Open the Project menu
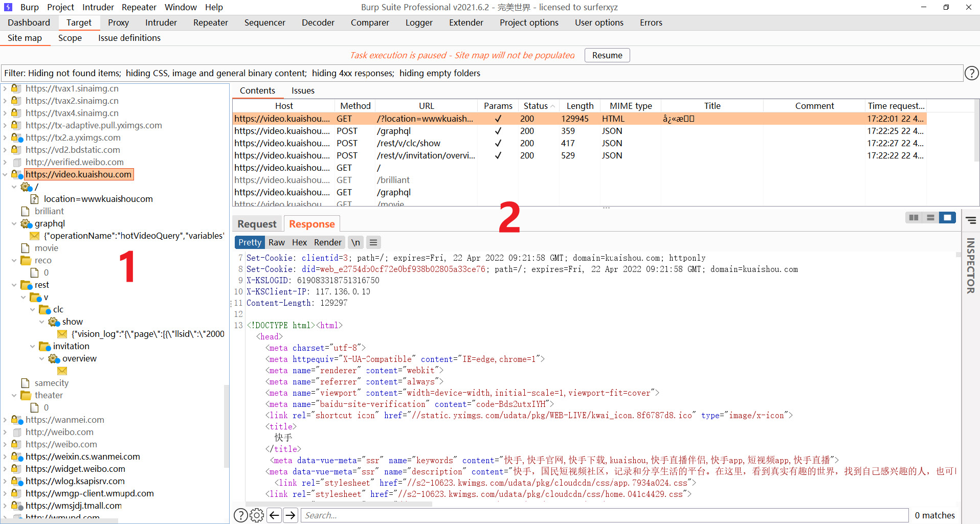The image size is (980, 524). (x=60, y=7)
